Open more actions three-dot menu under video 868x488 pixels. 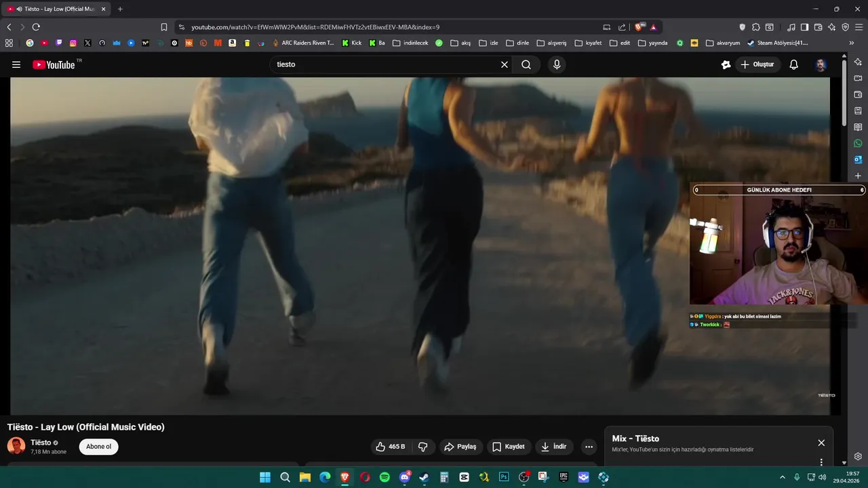pyautogui.click(x=589, y=447)
